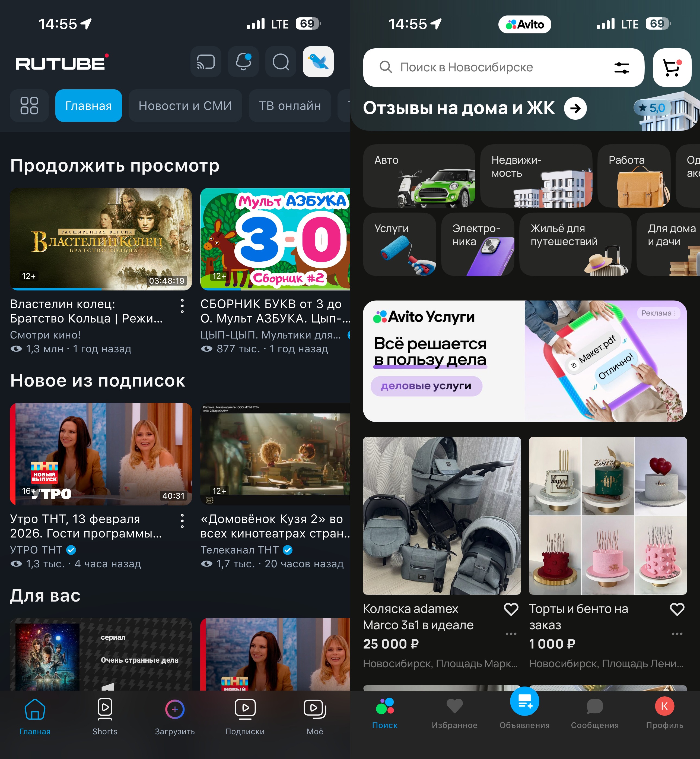This screenshot has width=700, height=759.
Task: Open the all categories grid button
Action: pyautogui.click(x=29, y=106)
